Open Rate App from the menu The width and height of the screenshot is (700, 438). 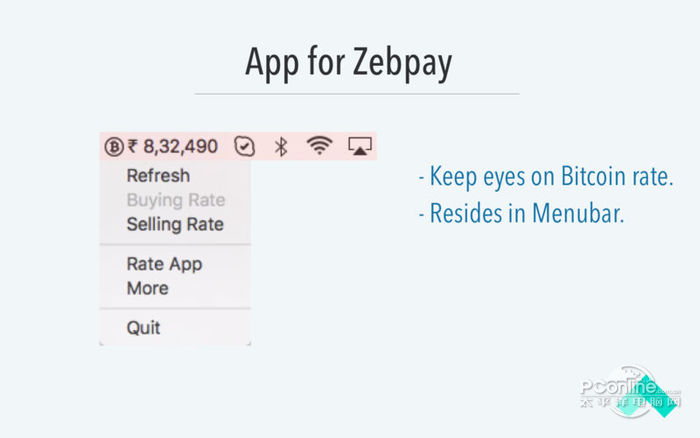(164, 264)
